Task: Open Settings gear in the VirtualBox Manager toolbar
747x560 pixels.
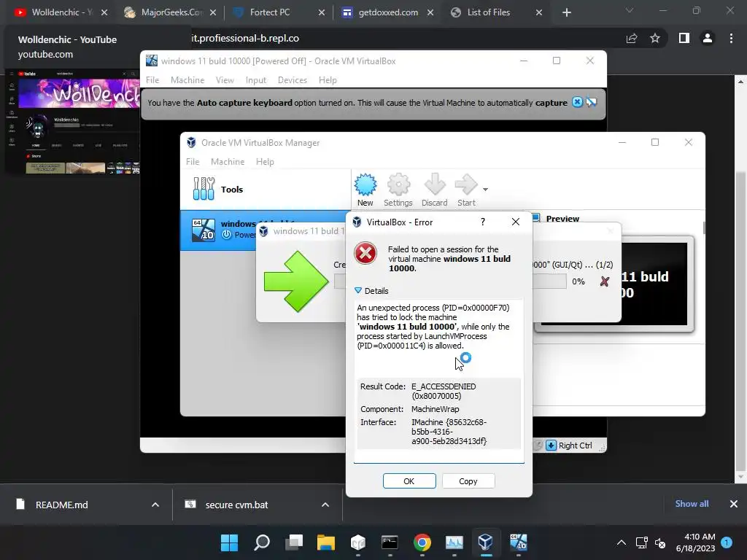Action: tap(398, 190)
